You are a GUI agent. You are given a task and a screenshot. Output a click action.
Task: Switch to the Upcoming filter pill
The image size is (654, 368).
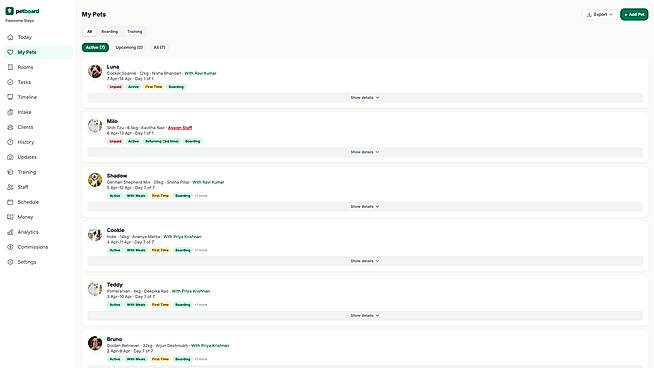(129, 48)
